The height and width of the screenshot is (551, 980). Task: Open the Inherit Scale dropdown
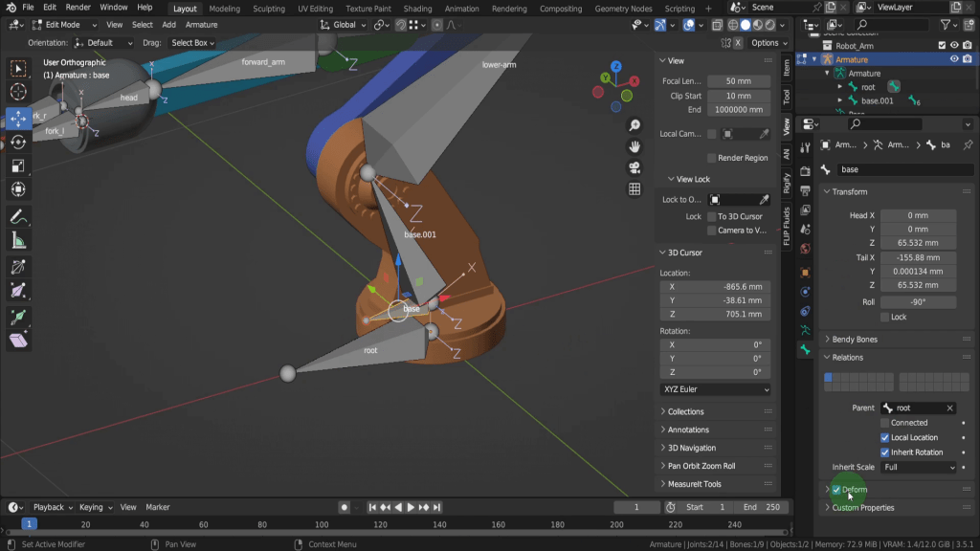pyautogui.click(x=919, y=468)
